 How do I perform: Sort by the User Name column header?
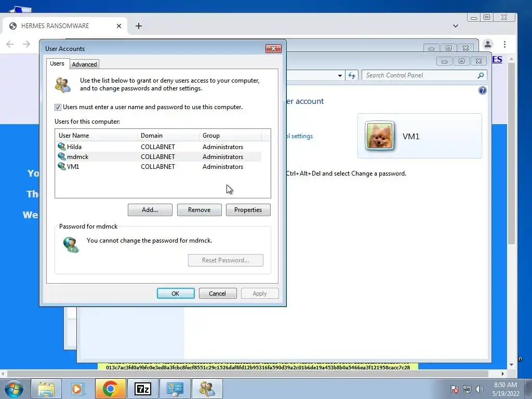pos(96,136)
